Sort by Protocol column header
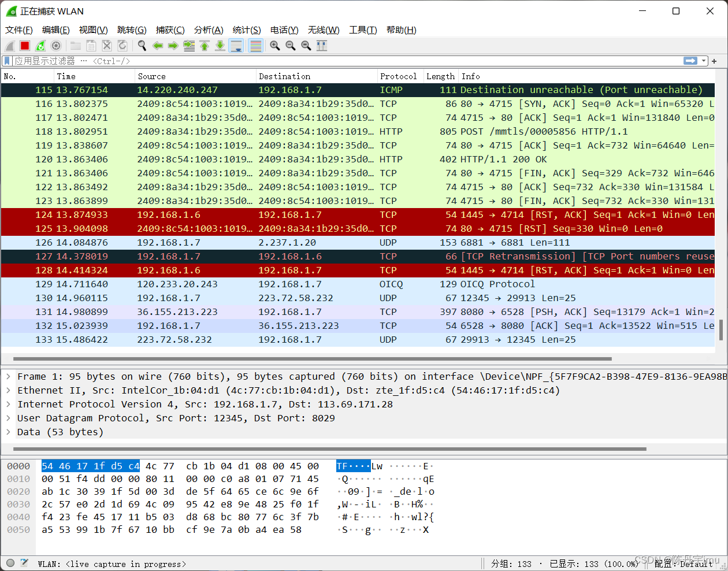 [x=400, y=76]
